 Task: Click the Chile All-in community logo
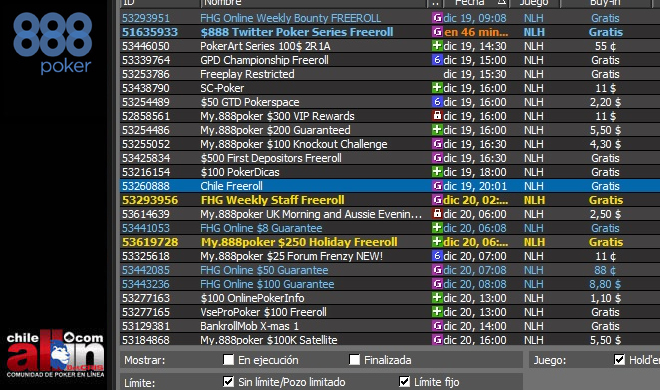[55, 353]
